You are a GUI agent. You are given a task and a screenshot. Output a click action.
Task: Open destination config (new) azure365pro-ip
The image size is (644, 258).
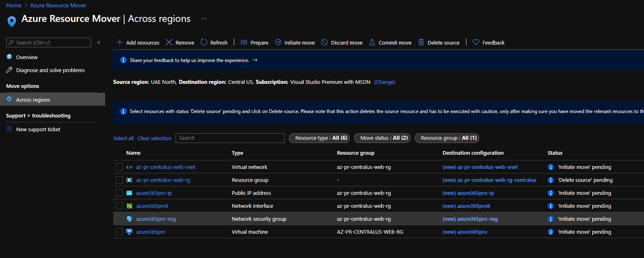(468, 193)
